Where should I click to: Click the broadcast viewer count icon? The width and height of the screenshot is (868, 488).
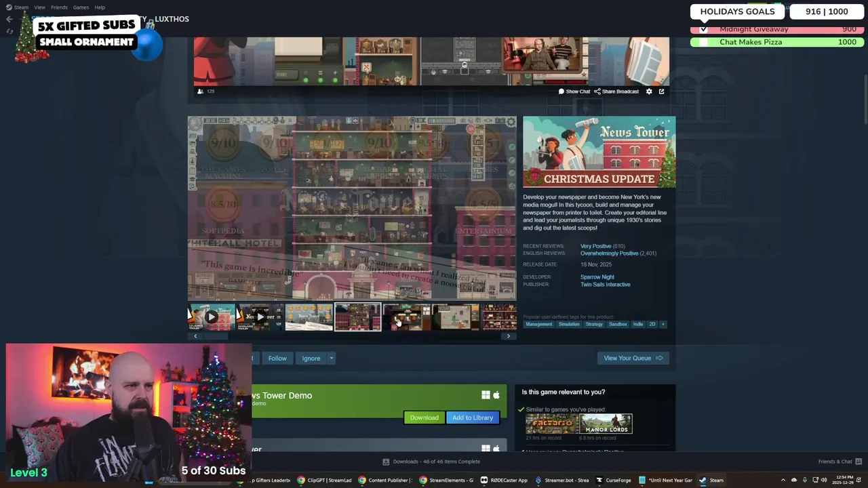click(200, 91)
